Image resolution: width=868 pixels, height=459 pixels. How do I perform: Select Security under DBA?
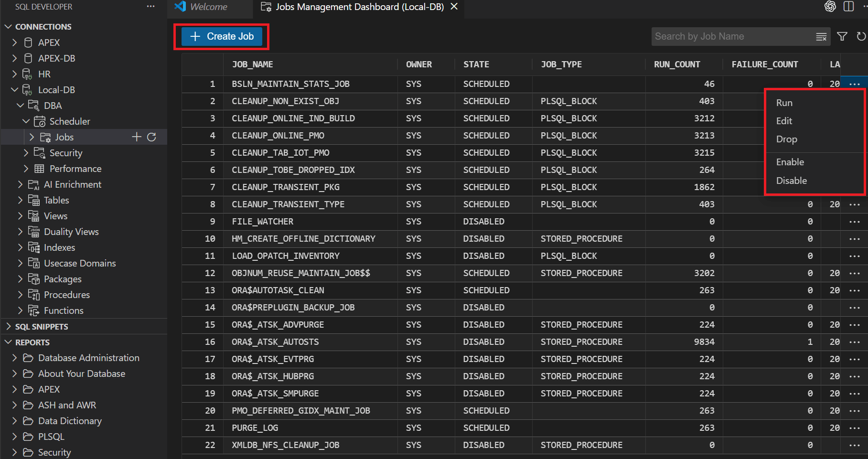click(x=66, y=153)
